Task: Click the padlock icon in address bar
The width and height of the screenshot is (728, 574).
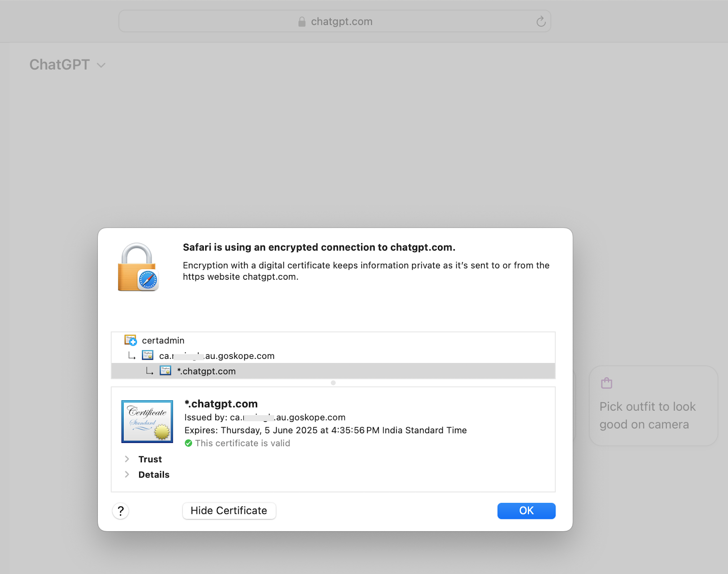Action: [x=302, y=21]
